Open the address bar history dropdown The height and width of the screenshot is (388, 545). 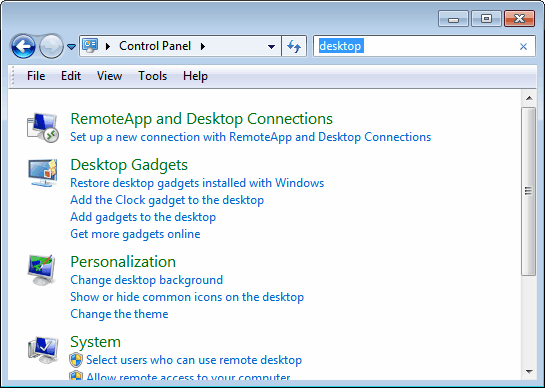271,46
